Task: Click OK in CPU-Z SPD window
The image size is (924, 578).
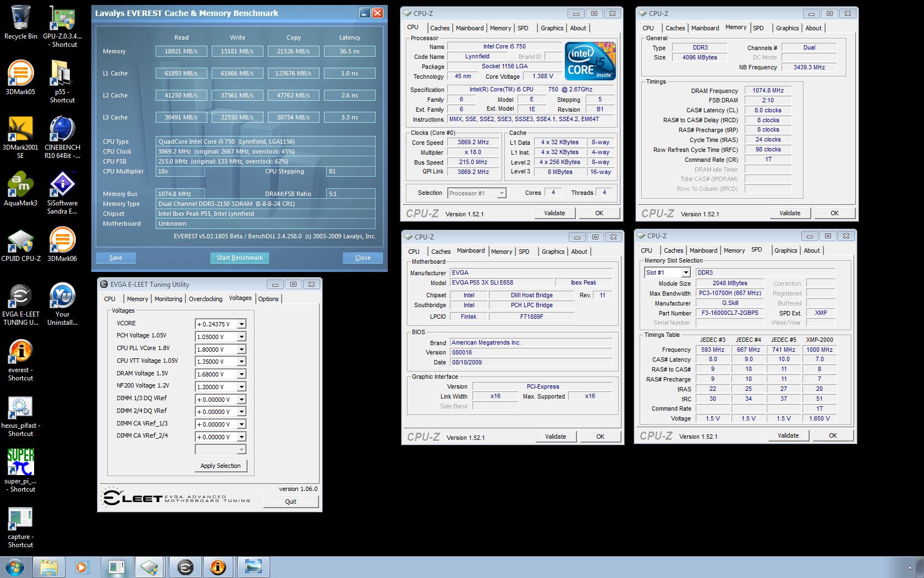Action: tap(833, 435)
